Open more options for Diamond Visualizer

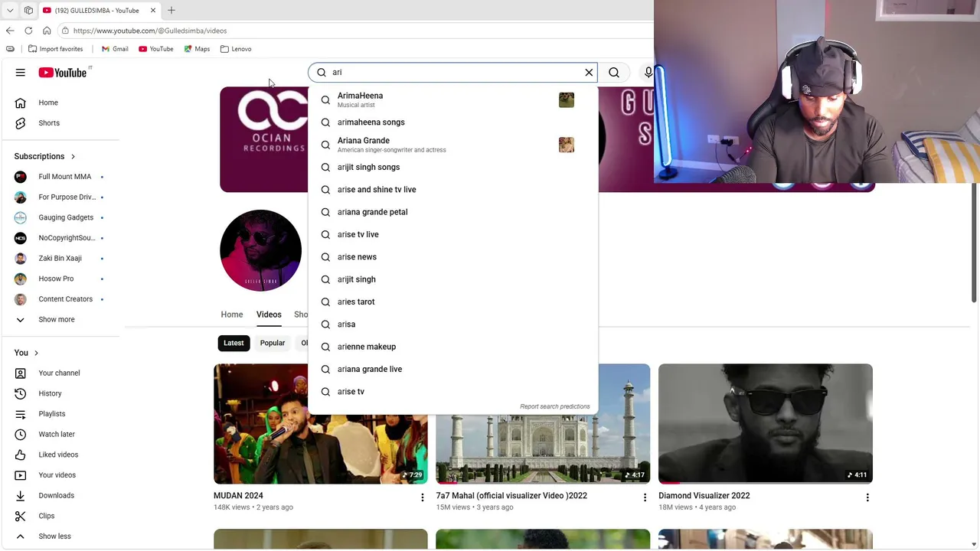pos(867,497)
